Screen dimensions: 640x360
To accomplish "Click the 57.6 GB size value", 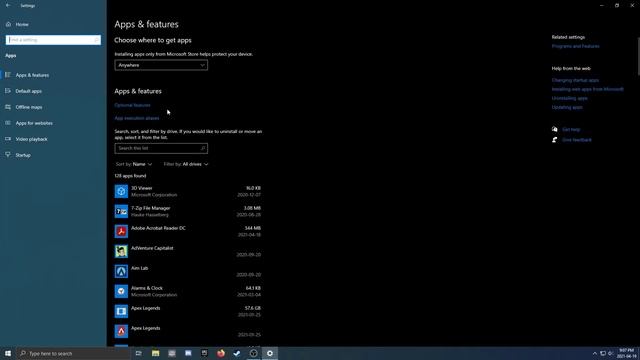I will tap(253, 308).
